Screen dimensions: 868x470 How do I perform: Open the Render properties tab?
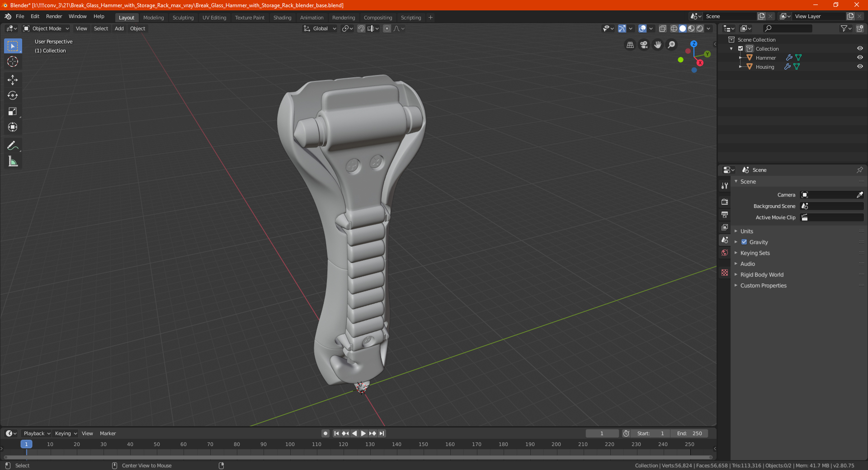coord(725,202)
